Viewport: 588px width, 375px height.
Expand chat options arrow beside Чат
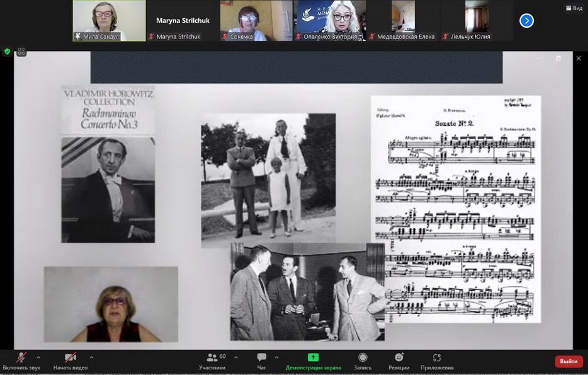coord(276,358)
